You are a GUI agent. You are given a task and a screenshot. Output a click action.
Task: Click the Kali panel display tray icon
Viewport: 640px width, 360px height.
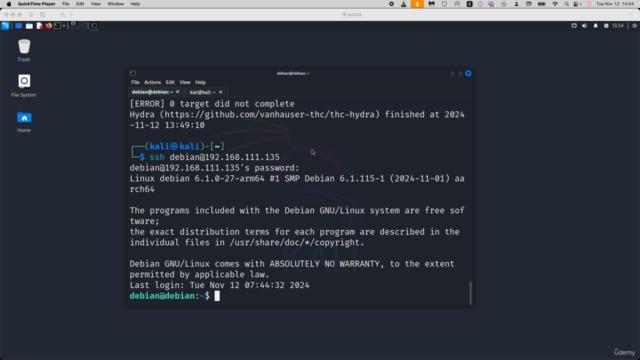click(574, 26)
